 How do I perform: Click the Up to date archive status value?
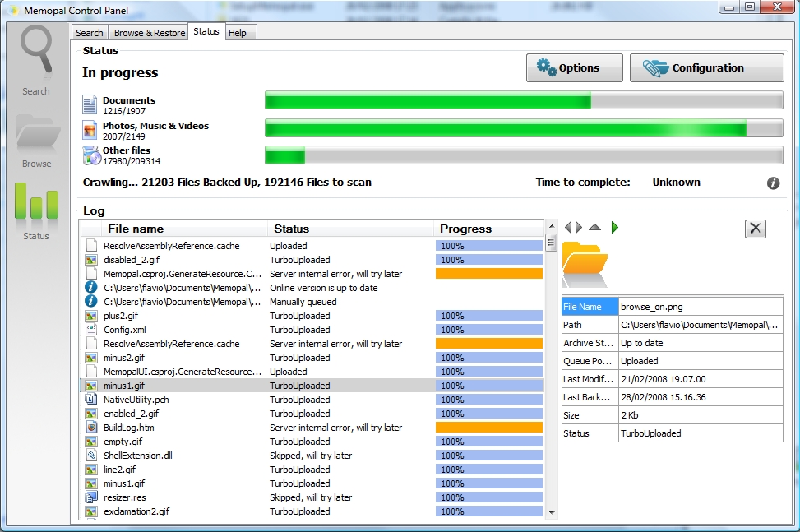tap(701, 343)
